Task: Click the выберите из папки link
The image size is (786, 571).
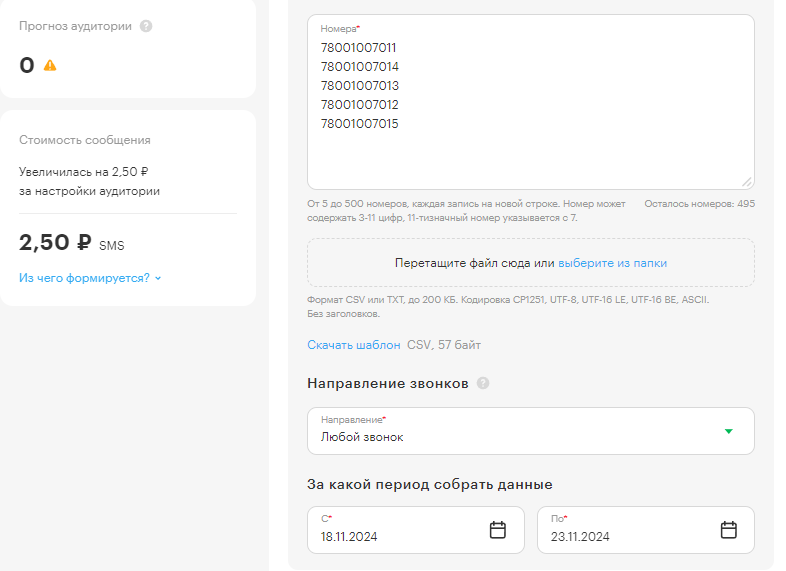Action: pyautogui.click(x=612, y=263)
